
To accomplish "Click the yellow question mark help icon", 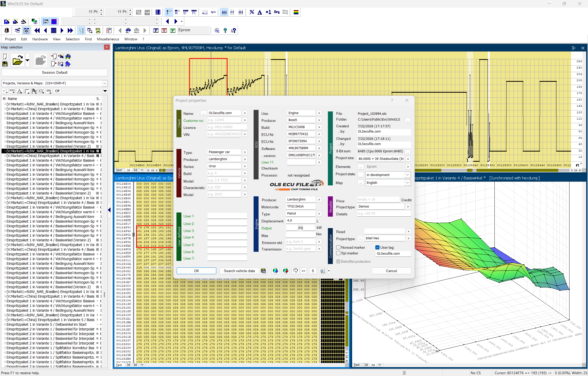I will [x=225, y=30].
